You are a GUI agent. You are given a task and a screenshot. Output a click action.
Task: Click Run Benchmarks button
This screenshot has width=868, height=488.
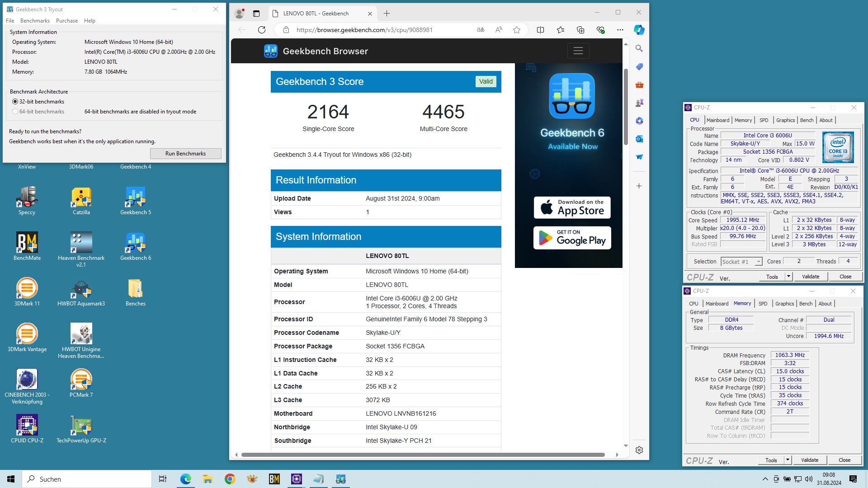185,154
